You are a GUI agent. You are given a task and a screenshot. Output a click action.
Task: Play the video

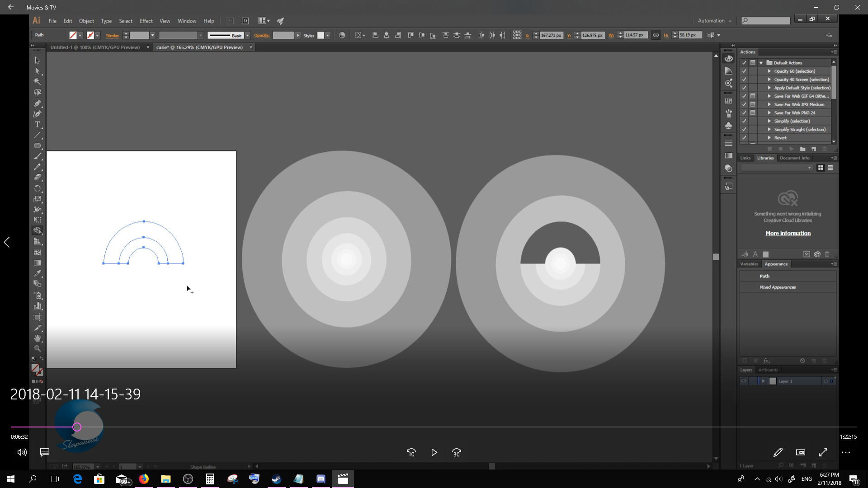pos(434,452)
